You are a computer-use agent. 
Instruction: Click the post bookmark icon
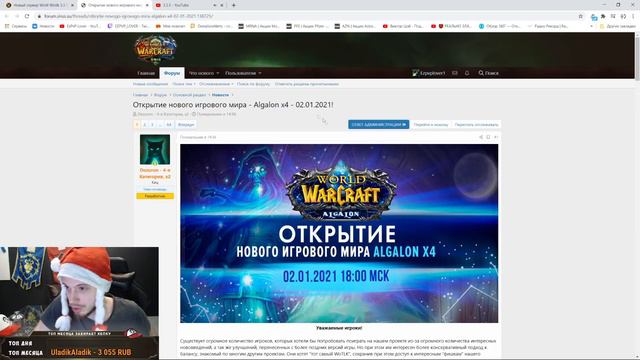(x=488, y=137)
